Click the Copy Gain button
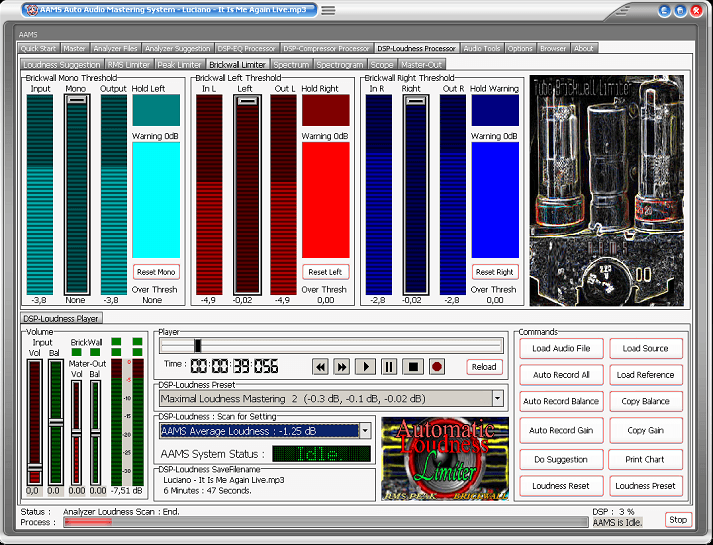Screen dimensions: 713x545 (x=645, y=430)
